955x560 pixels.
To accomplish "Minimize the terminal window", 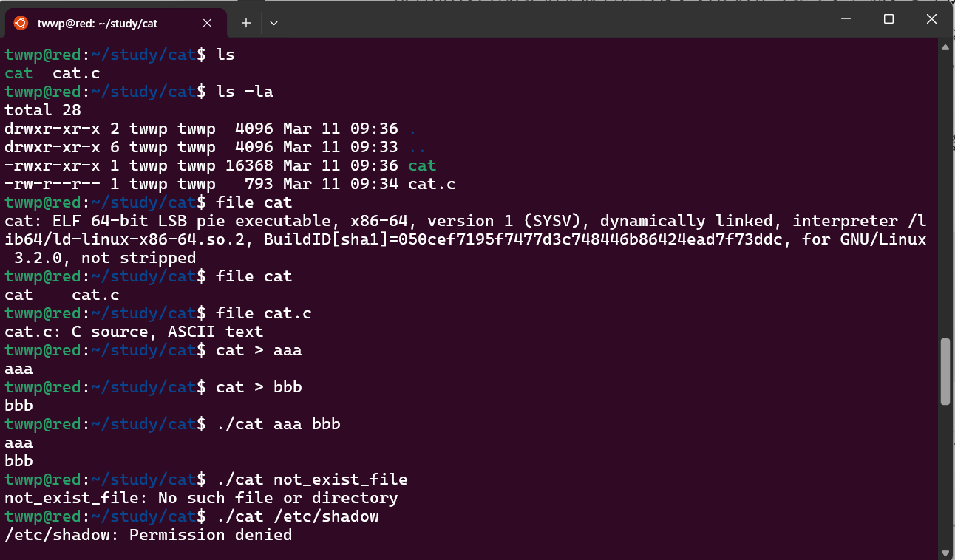I will coord(846,19).
